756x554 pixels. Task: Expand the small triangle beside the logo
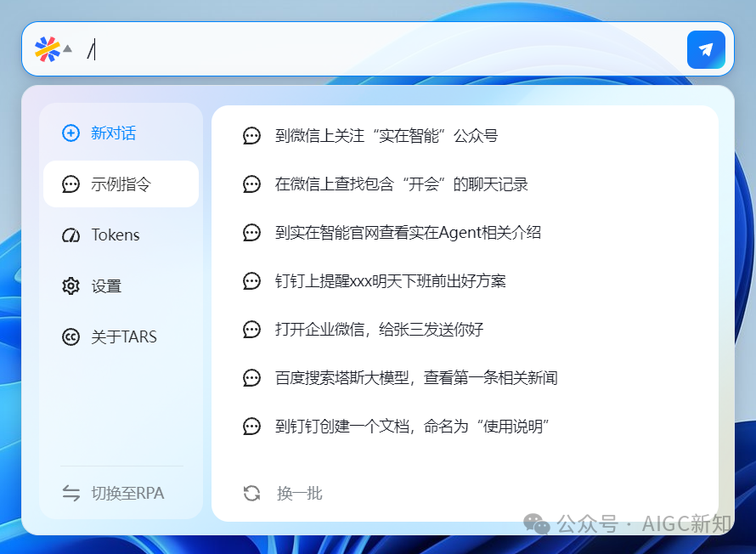click(67, 48)
